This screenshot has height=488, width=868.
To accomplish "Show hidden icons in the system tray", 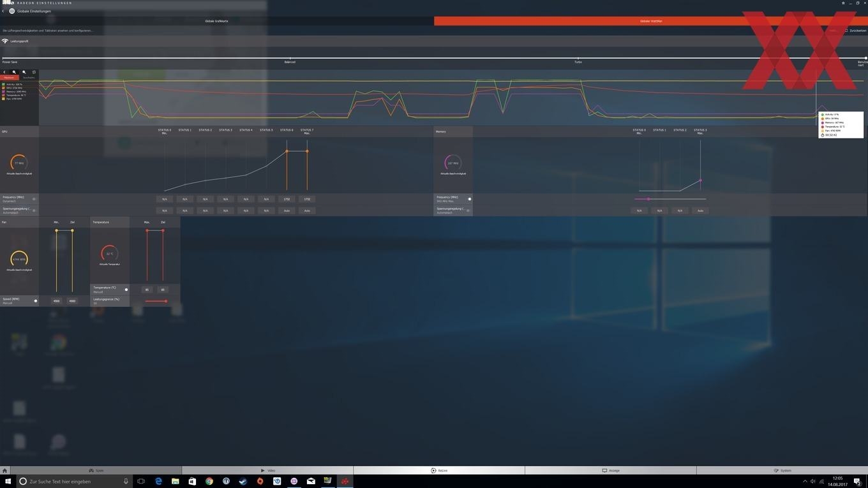I will [804, 482].
